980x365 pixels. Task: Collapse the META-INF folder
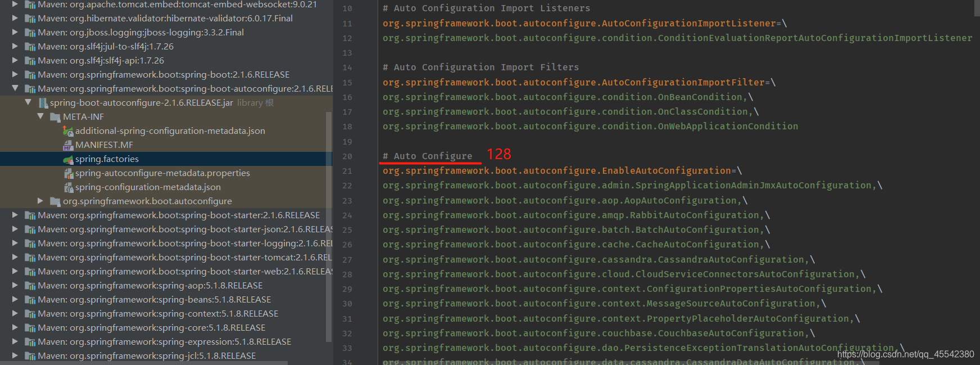click(40, 117)
